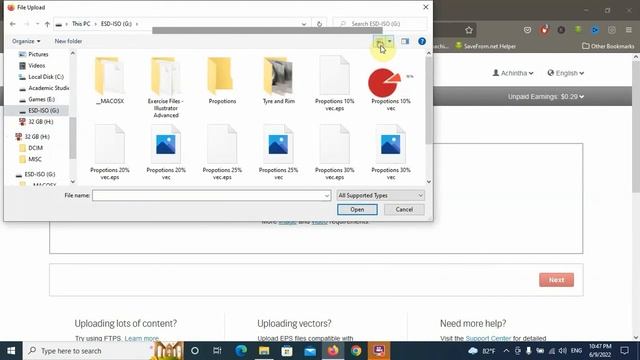Select Propotions 20% vec image file
This screenshot has width=640, height=360.
coord(166,152)
